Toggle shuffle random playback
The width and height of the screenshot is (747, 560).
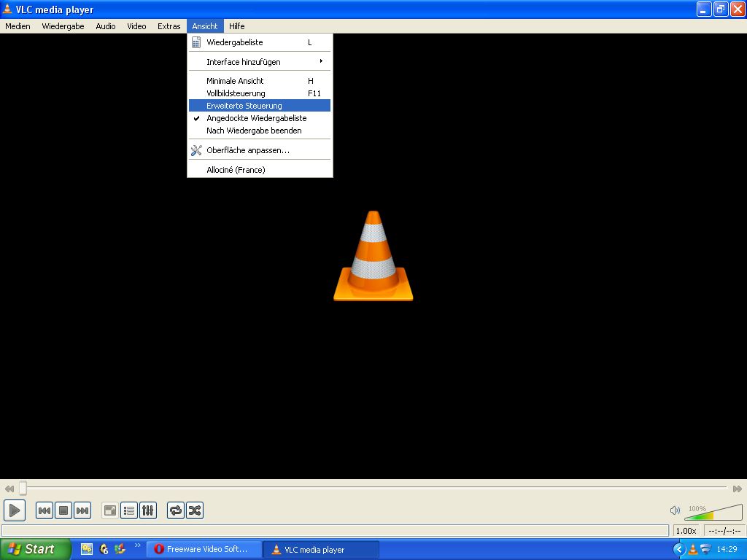click(x=195, y=510)
